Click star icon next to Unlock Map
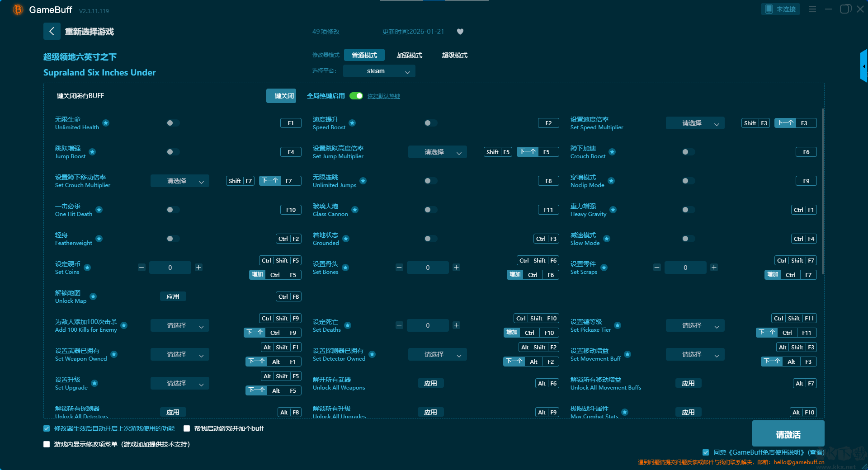The image size is (868, 470). [x=93, y=296]
